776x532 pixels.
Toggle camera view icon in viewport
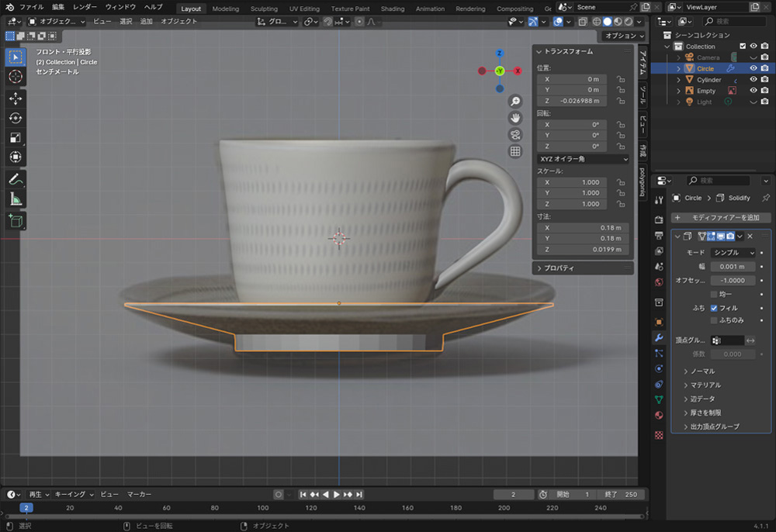coord(515,135)
